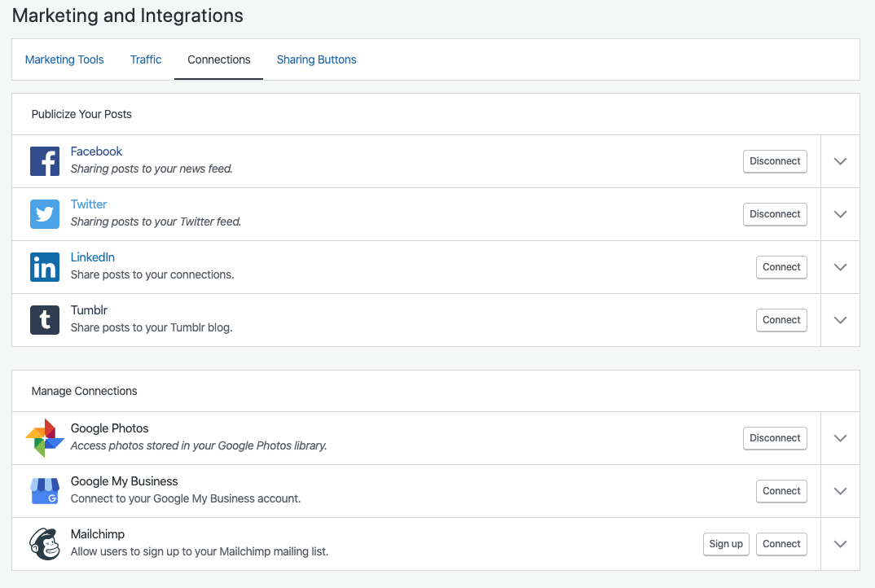Click the Google Photos pinwheel icon
The height and width of the screenshot is (588, 875).
45,437
